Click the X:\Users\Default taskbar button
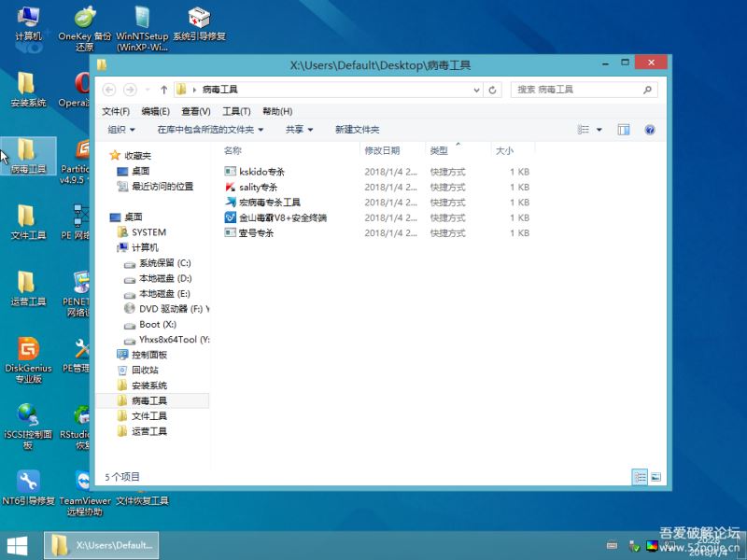 (x=102, y=546)
